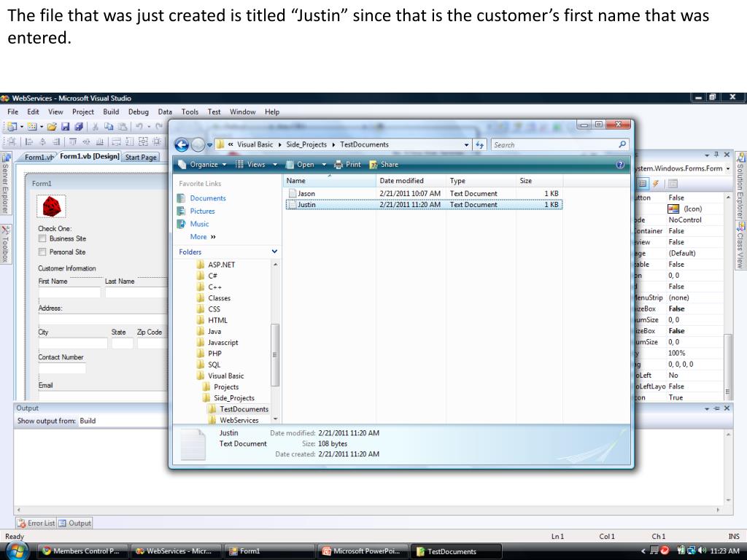Click the Share button in Explorer toolbar

(384, 165)
